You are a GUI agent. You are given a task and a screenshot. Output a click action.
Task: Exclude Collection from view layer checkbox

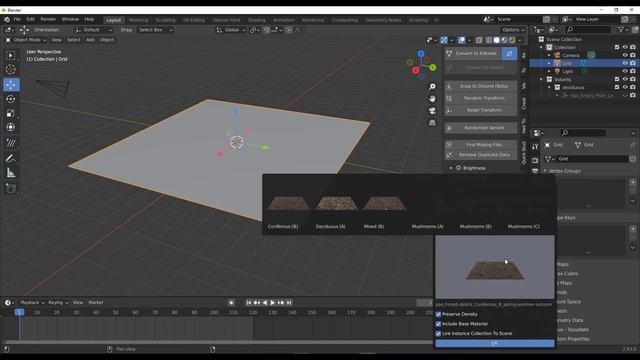point(617,47)
